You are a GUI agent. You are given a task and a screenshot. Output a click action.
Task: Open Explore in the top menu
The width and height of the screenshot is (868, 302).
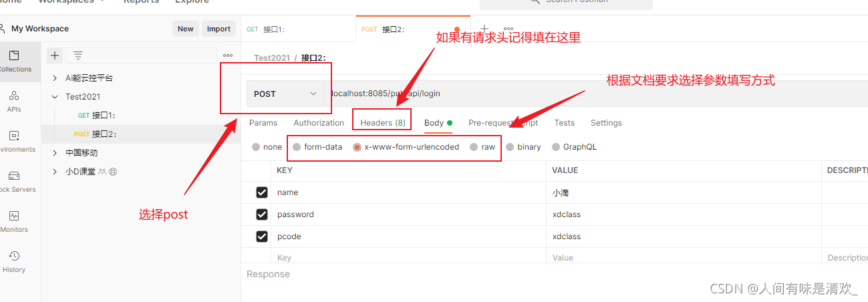click(x=192, y=1)
